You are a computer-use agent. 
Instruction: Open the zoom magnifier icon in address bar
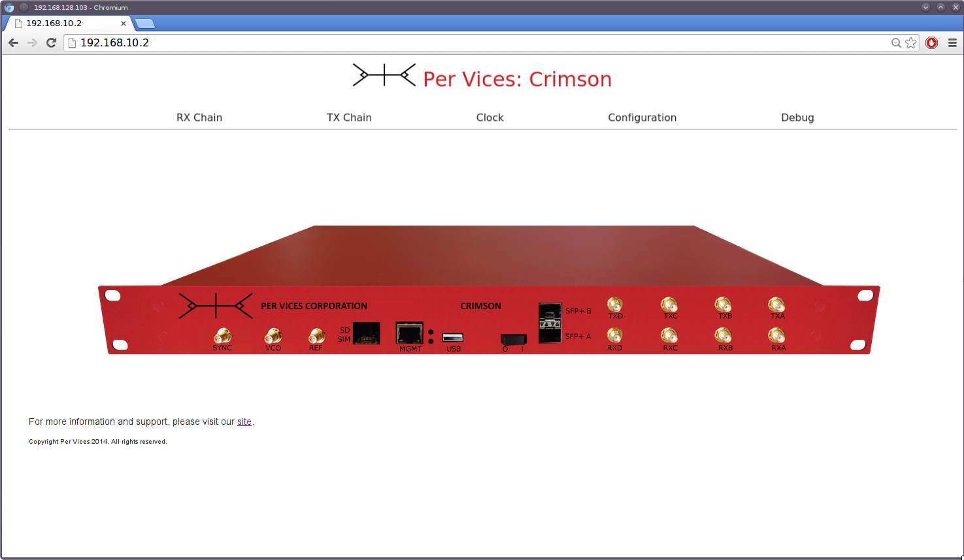coord(896,43)
